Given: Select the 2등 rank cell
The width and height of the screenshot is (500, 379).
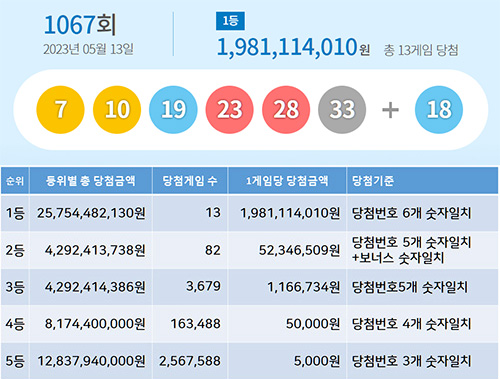Looking at the screenshot, I should click(x=15, y=250).
